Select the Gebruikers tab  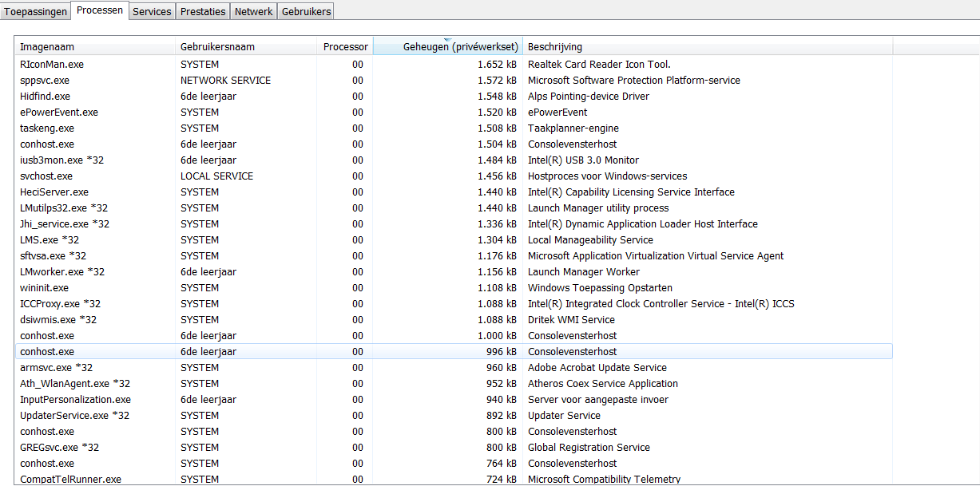306,12
